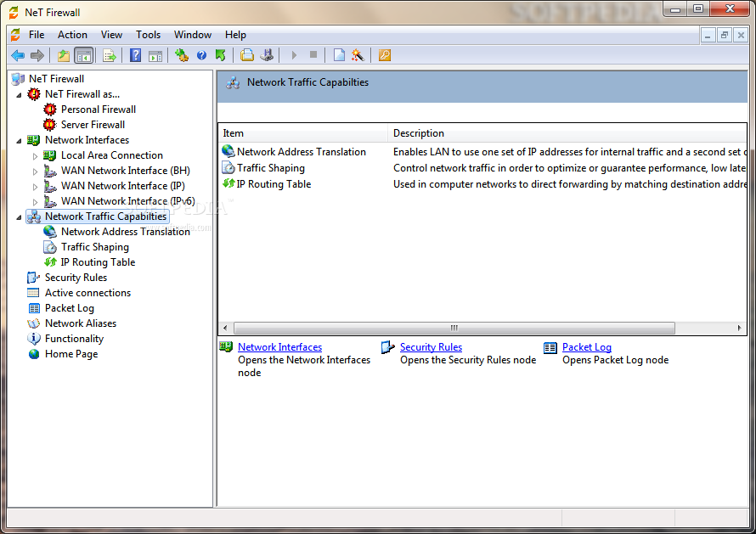Open Functionality tree node
The width and height of the screenshot is (756, 534).
coord(74,339)
